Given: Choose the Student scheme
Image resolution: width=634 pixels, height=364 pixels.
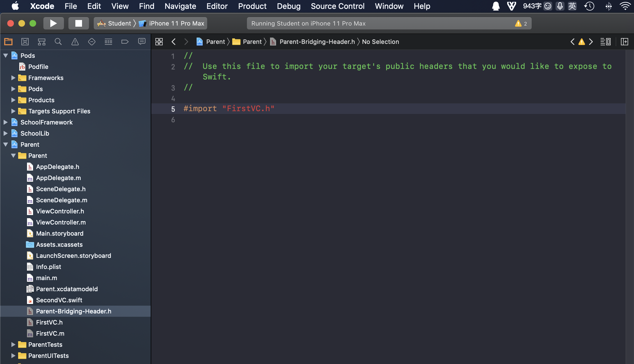Looking at the screenshot, I should tap(114, 23).
